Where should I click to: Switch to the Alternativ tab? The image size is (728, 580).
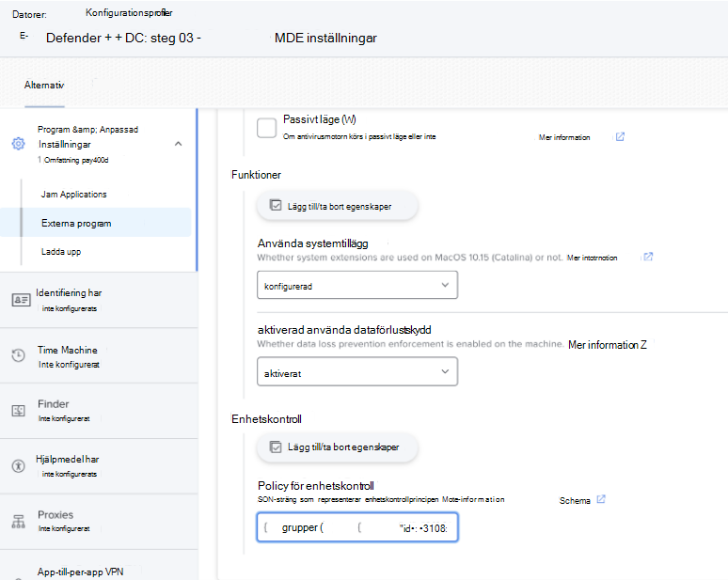click(44, 85)
